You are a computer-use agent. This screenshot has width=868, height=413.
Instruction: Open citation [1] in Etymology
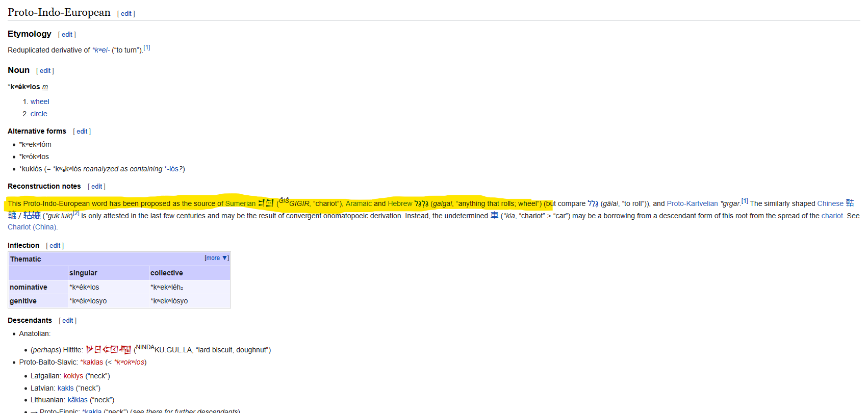tap(147, 47)
